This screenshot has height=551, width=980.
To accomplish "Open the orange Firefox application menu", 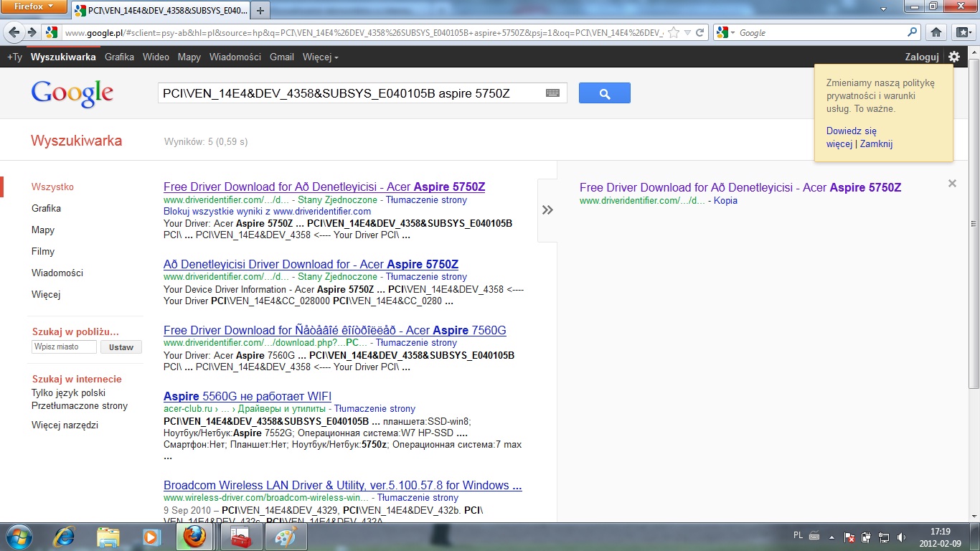I will (x=34, y=7).
